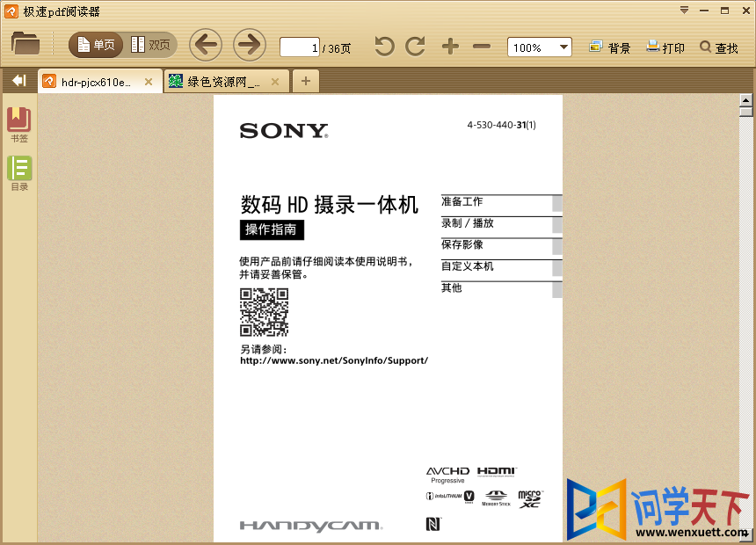This screenshot has width=756, height=545.
Task: Close the 绿色资源网 tab
Action: coord(275,82)
